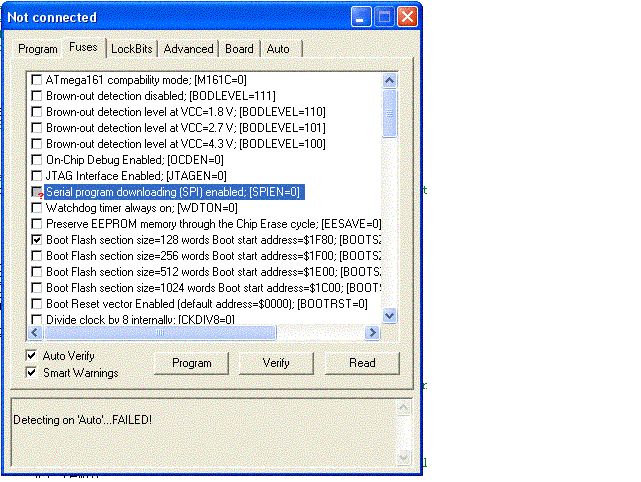The width and height of the screenshot is (641, 482).
Task: Switch to the Program tab
Action: [x=38, y=49]
